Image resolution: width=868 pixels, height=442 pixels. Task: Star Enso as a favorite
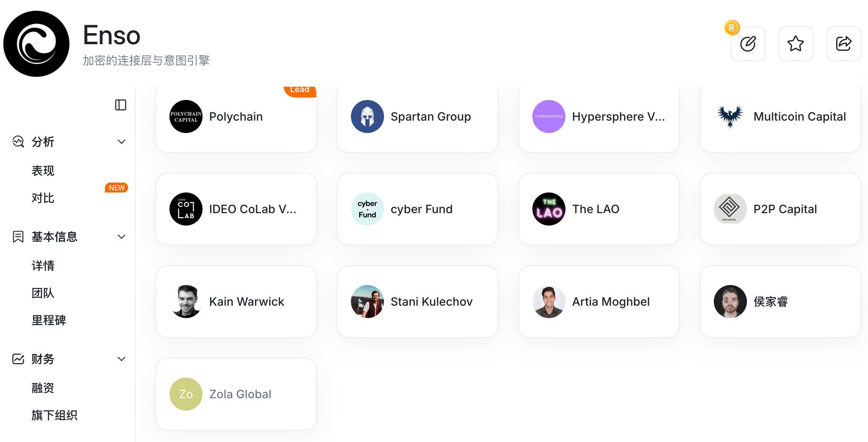click(796, 44)
